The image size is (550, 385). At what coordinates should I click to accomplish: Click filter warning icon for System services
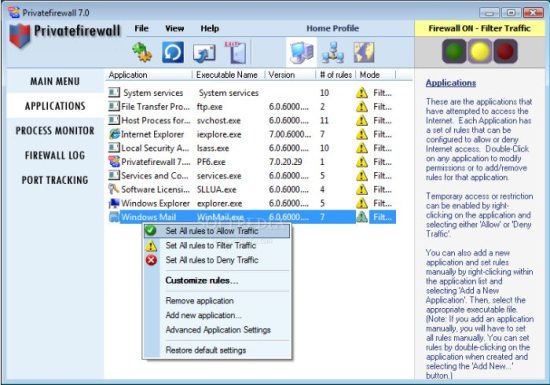[362, 93]
